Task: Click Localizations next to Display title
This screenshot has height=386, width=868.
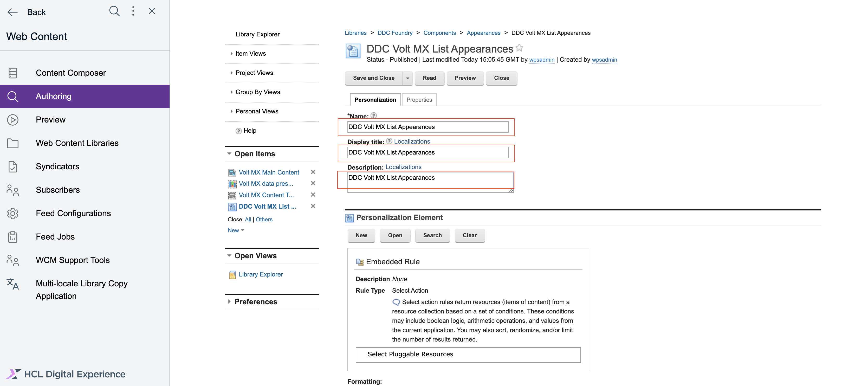Action: pyautogui.click(x=412, y=141)
